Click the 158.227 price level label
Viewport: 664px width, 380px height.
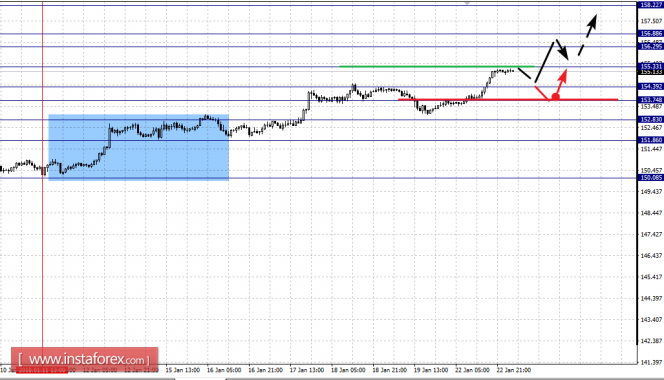coord(651,5)
